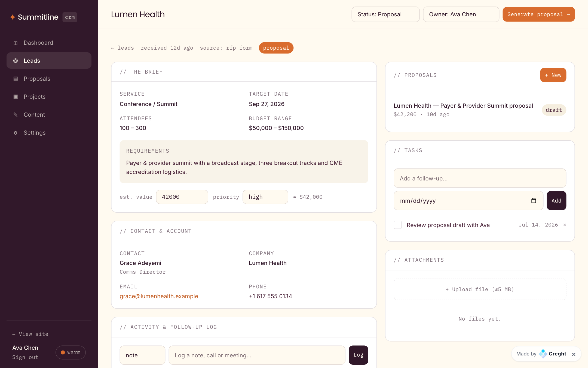Click the Creght logo icon

543,354
